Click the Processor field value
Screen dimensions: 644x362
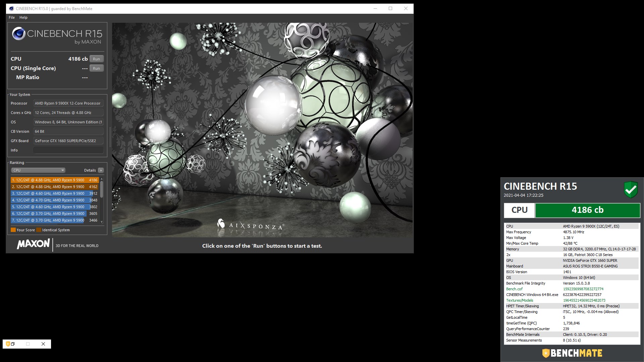tap(68, 103)
